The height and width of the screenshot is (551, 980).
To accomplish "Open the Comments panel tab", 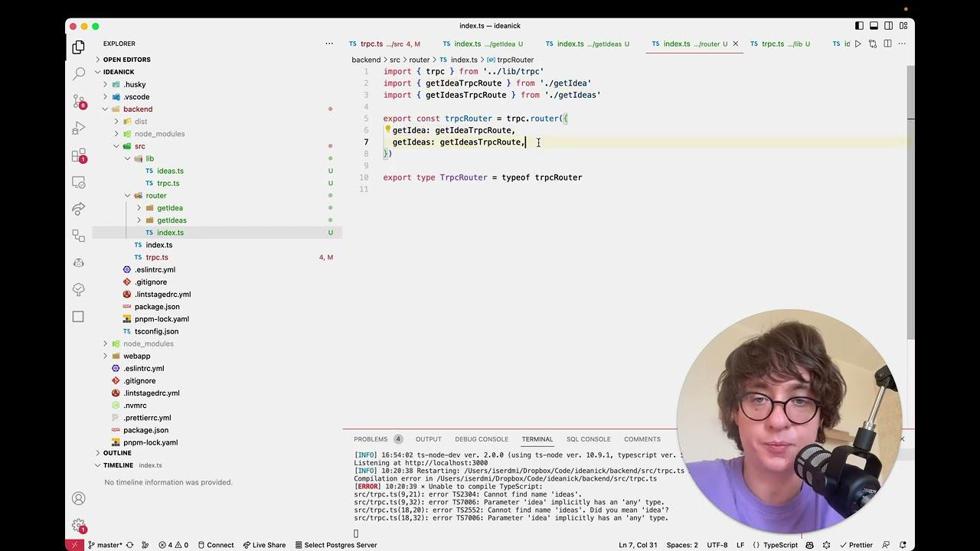I will coord(642,439).
